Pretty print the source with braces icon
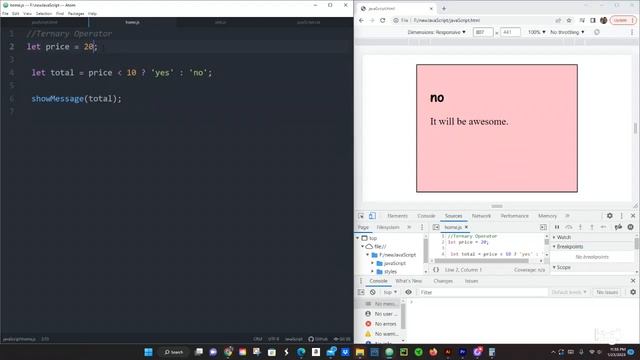The width and height of the screenshot is (640, 360). click(436, 270)
